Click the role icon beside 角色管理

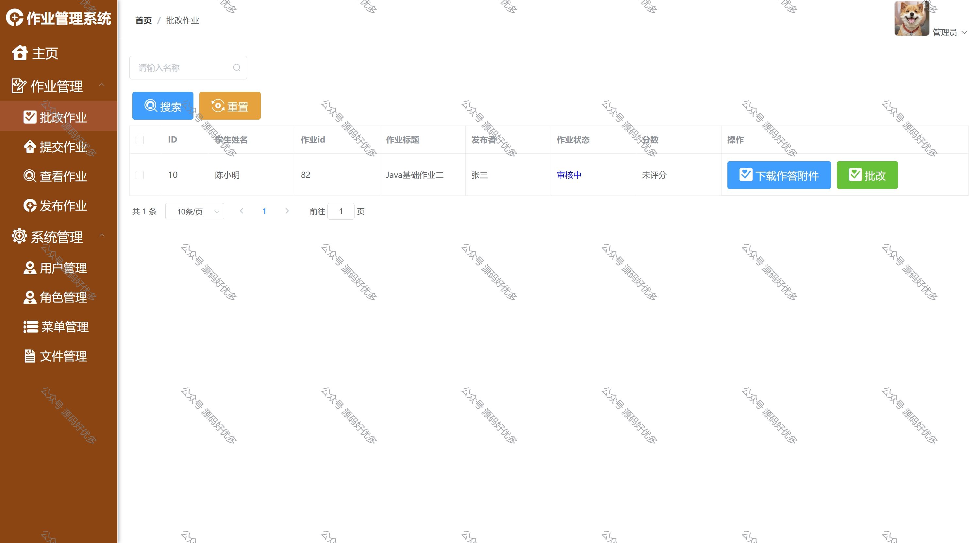[30, 297]
